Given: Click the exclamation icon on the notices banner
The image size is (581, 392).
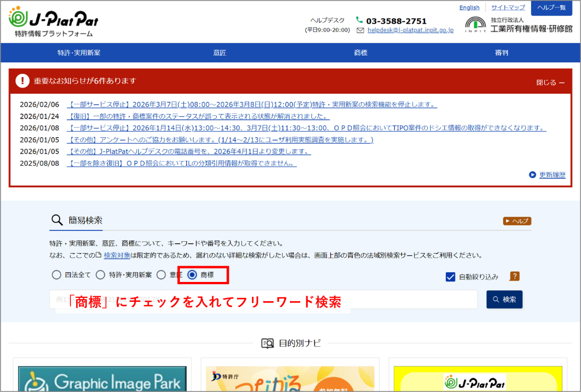Looking at the screenshot, I should click(22, 81).
